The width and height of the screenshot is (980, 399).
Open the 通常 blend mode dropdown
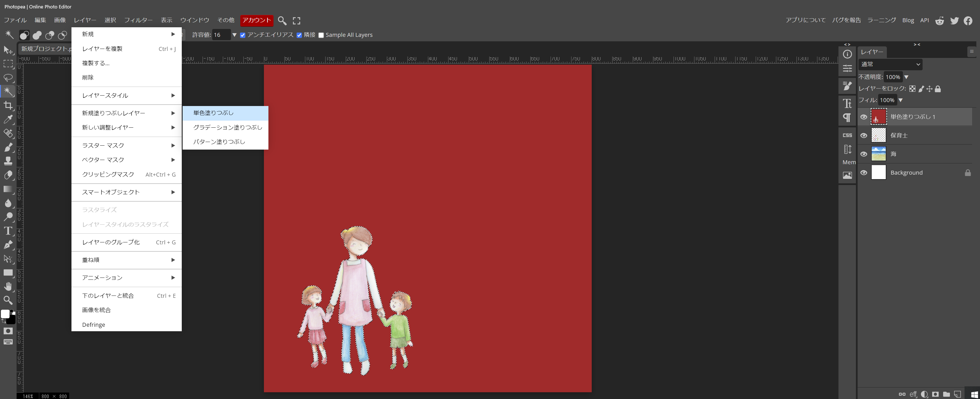pos(890,64)
